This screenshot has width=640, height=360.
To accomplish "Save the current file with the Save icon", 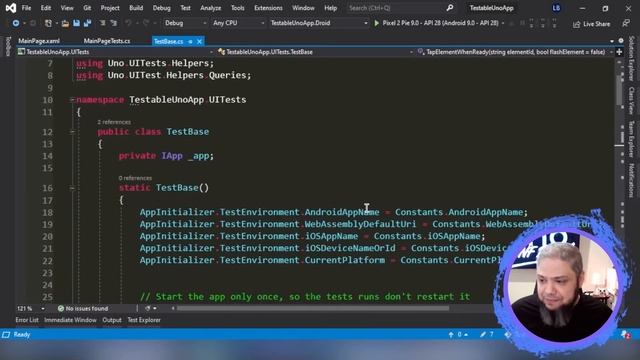I will (76, 23).
